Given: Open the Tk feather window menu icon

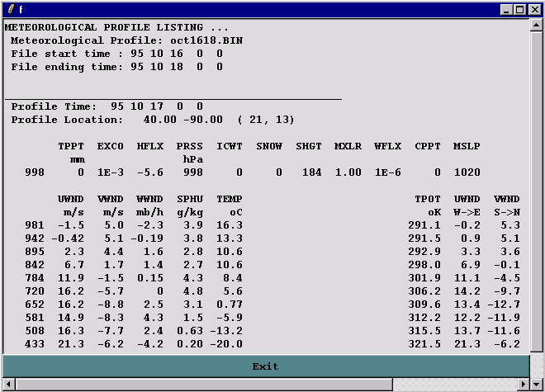Looking at the screenshot, I should tap(10, 9).
